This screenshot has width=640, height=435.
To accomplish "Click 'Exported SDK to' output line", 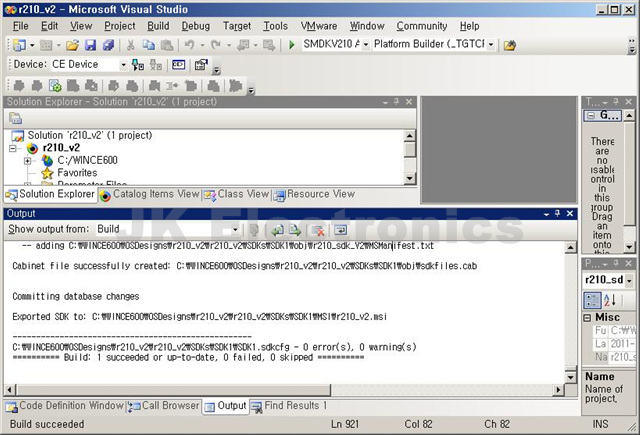I will pos(200,317).
